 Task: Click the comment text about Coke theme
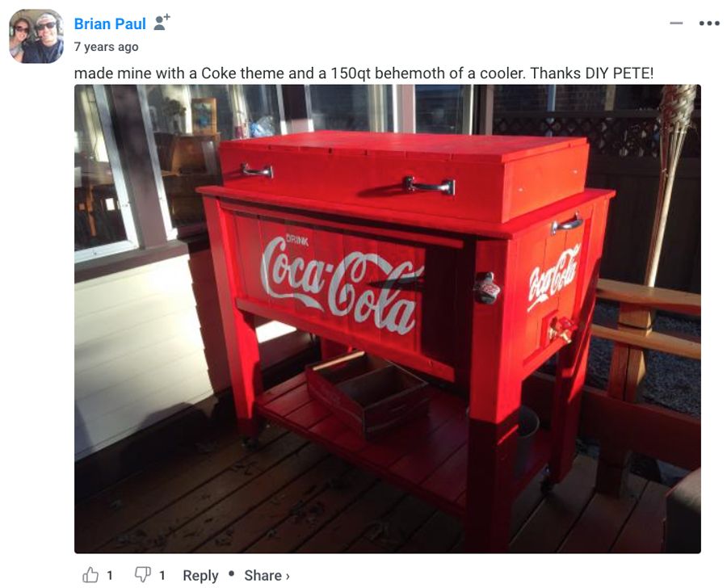[x=364, y=73]
